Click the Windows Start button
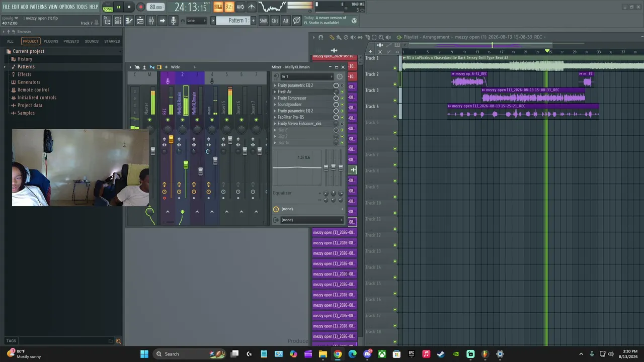The image size is (644, 362). click(x=144, y=354)
